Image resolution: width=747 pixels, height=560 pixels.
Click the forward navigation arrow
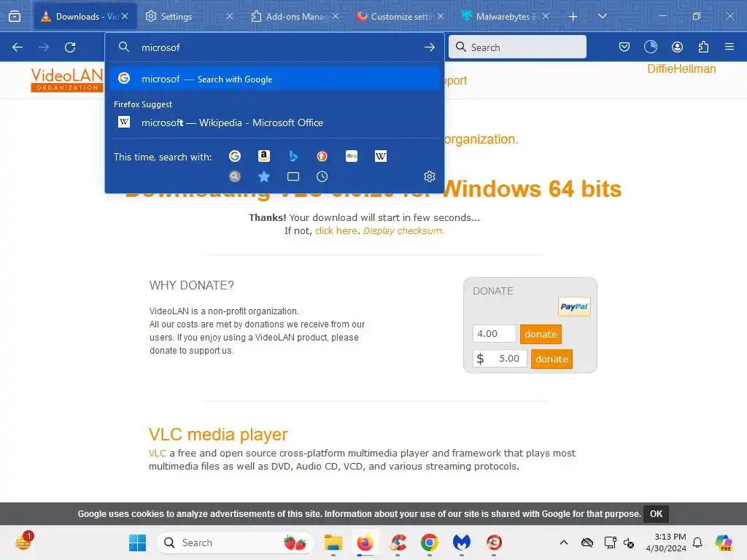(x=44, y=47)
